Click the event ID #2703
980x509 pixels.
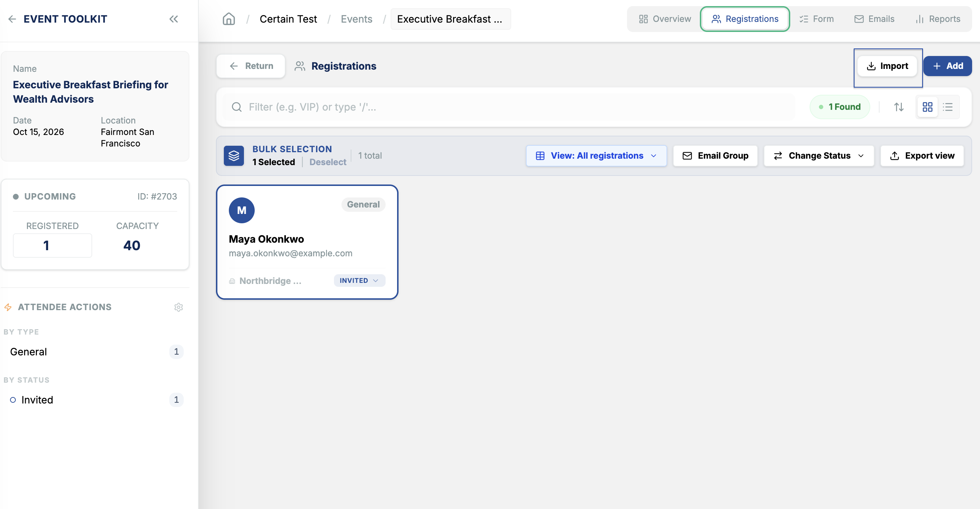[x=157, y=196]
